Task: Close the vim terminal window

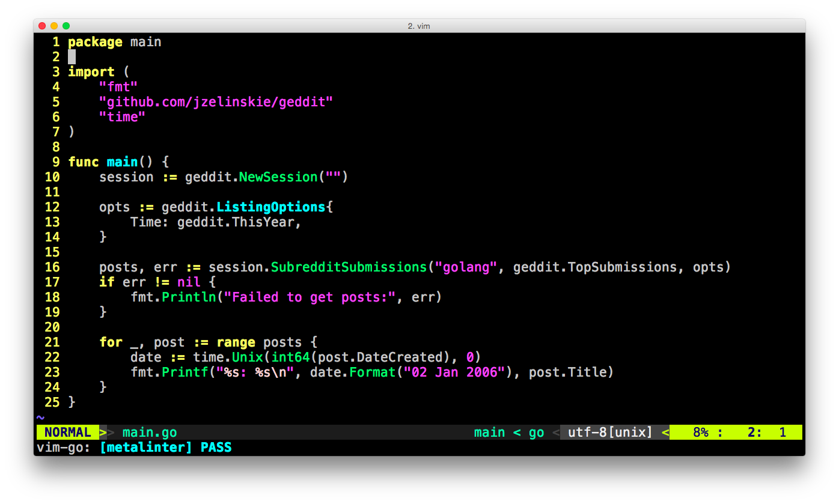Action: pos(42,26)
